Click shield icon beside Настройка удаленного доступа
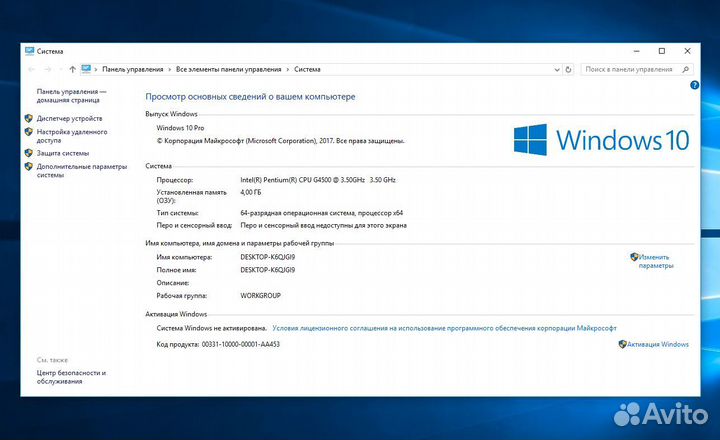The height and width of the screenshot is (440, 720). click(x=29, y=132)
